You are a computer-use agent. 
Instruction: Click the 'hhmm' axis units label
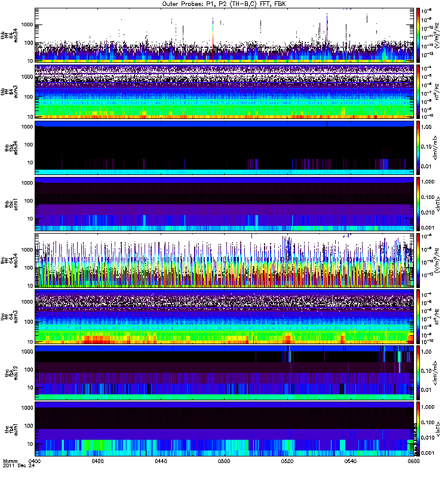[x=10, y=461]
